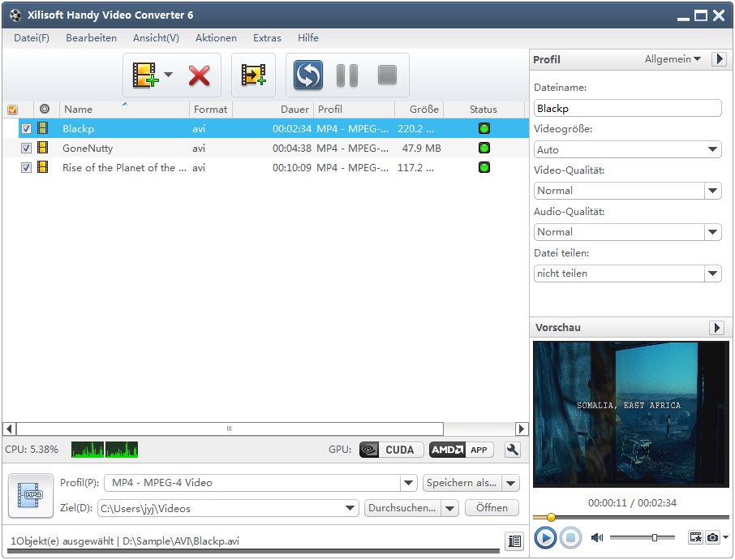Uncheck the Rise of the Planet checkbox
Image resolution: width=735 pixels, height=560 pixels.
click(26, 167)
